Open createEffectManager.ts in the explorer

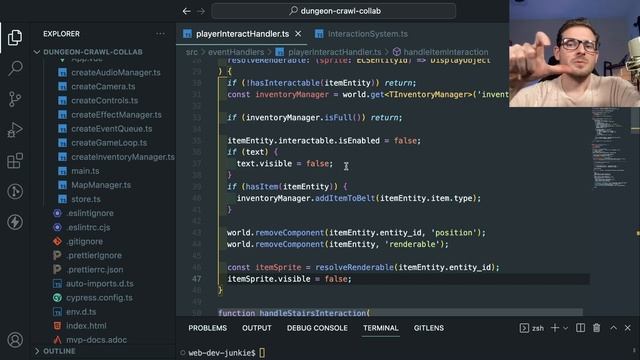116,115
